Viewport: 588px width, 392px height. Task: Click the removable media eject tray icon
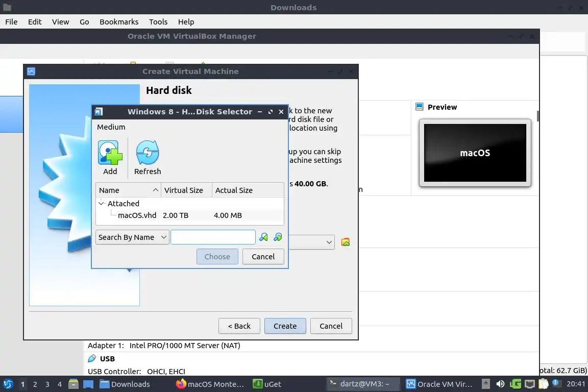[x=485, y=384]
